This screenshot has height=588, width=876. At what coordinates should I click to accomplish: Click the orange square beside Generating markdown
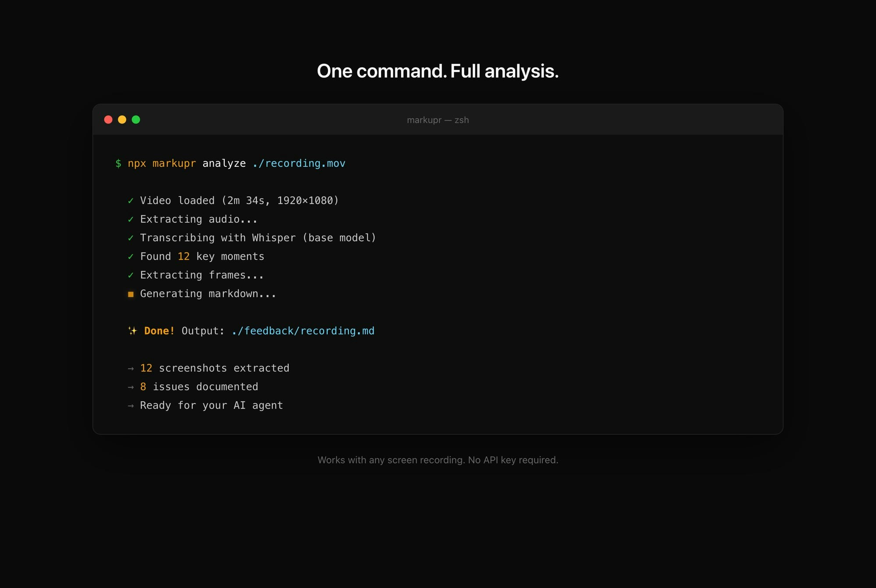coord(131,294)
